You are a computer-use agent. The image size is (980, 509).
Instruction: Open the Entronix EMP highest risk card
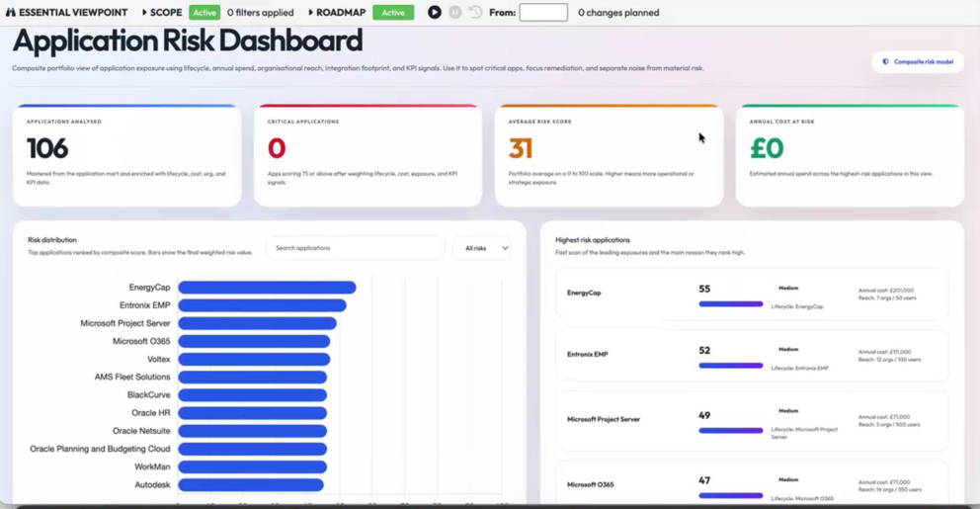click(751, 355)
